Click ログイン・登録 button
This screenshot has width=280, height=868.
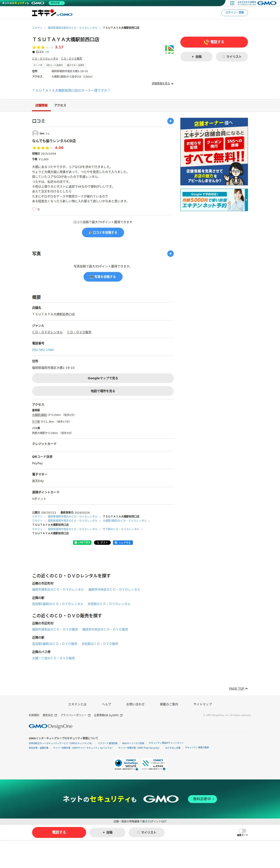pos(234,12)
